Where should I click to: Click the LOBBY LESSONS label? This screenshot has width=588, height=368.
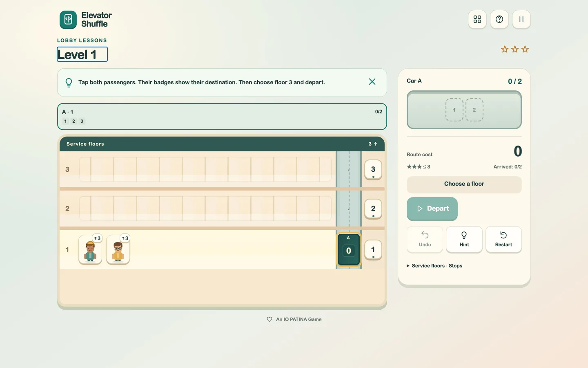pyautogui.click(x=82, y=40)
